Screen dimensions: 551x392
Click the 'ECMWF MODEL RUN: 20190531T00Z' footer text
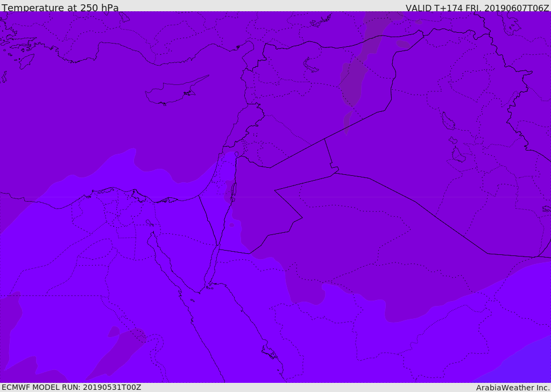(x=72, y=387)
